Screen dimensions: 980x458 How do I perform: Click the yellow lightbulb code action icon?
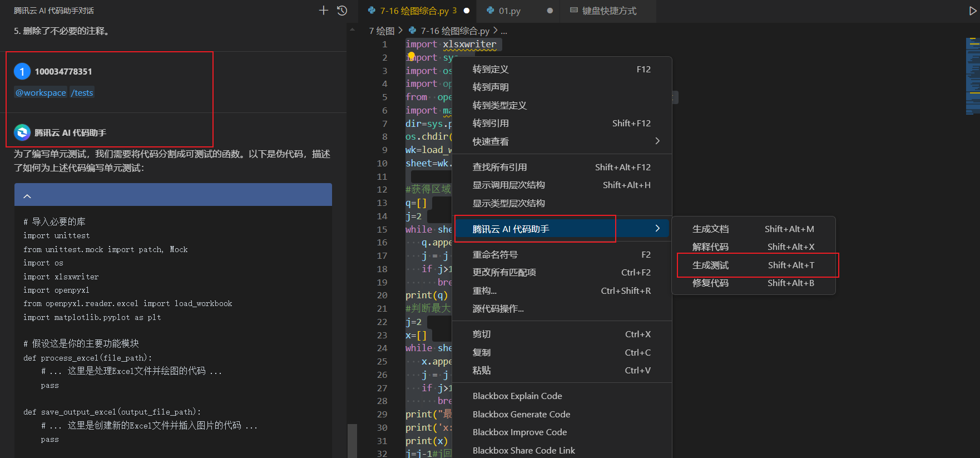coord(412,56)
